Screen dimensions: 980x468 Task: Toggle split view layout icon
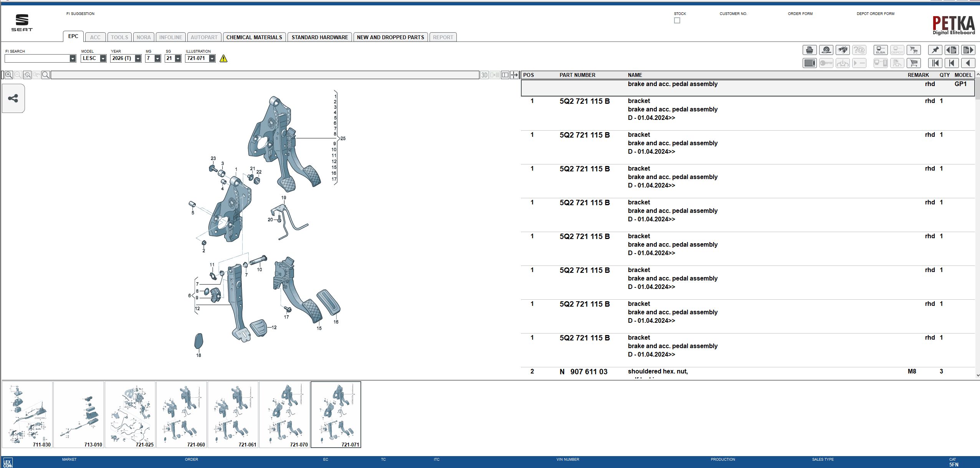point(505,75)
